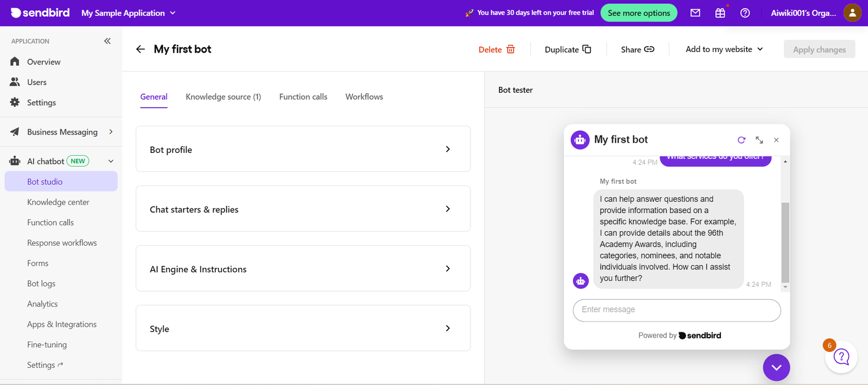Expand AI Engine & Instructions section
Viewport: 868px width, 385px height.
[x=303, y=268]
